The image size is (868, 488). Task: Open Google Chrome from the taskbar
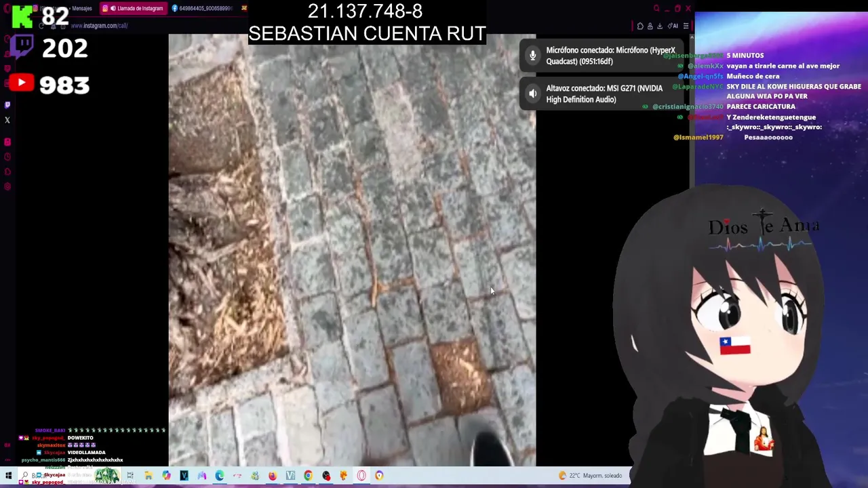(x=308, y=476)
